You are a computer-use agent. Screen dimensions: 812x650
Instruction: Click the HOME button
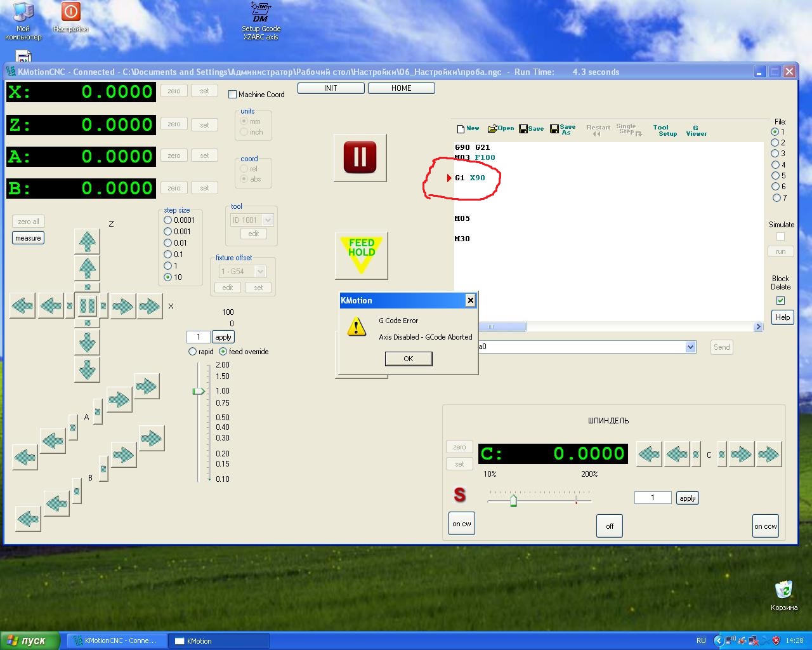(402, 88)
